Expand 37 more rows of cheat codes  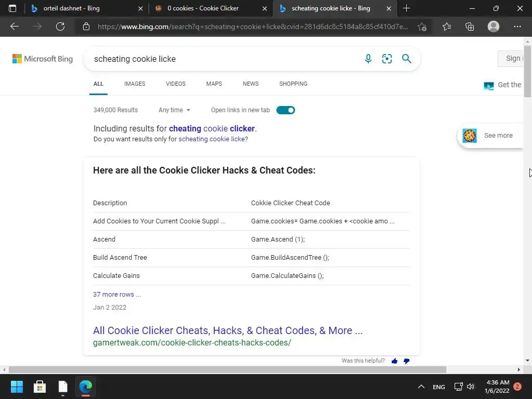(x=117, y=295)
